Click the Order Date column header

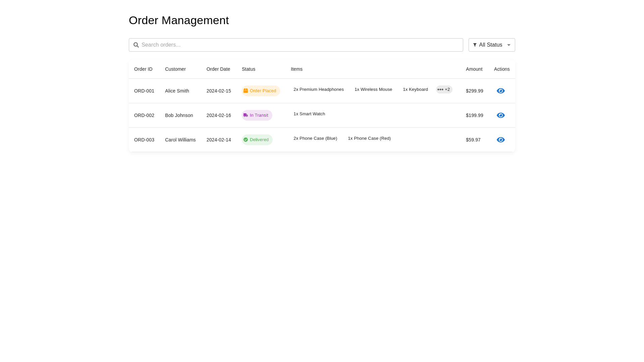click(218, 69)
